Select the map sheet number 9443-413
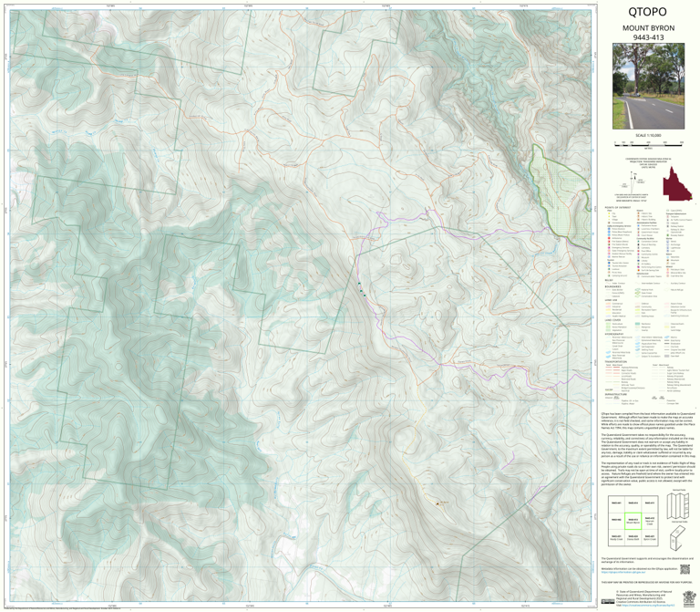Viewport: 700px width, 612px height. (x=648, y=37)
